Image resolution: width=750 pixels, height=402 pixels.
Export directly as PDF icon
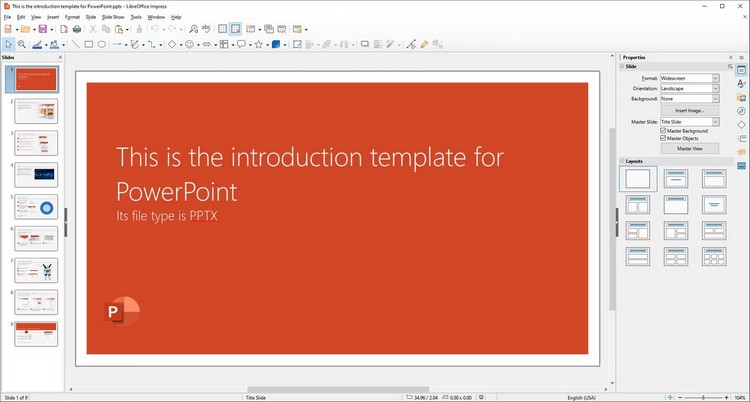64,29
